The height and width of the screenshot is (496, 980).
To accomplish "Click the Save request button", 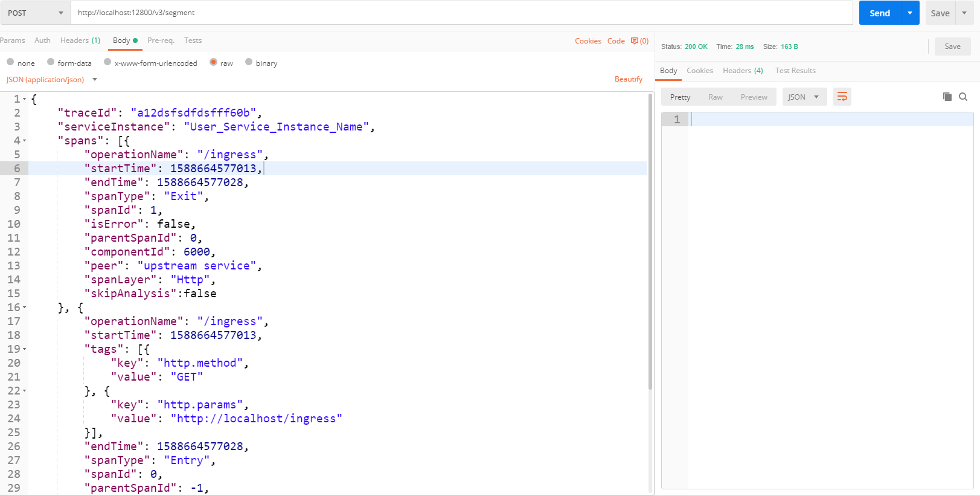I will coord(940,13).
